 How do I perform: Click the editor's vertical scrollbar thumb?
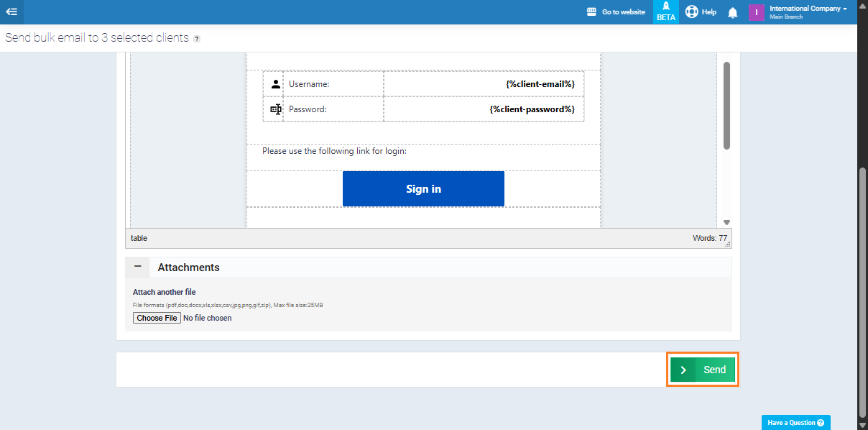[x=726, y=105]
